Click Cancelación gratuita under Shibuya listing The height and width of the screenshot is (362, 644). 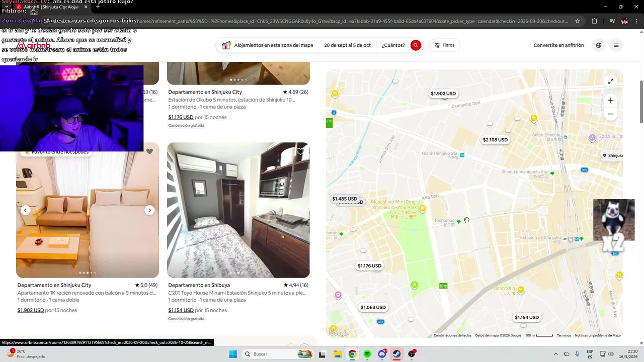click(x=186, y=319)
